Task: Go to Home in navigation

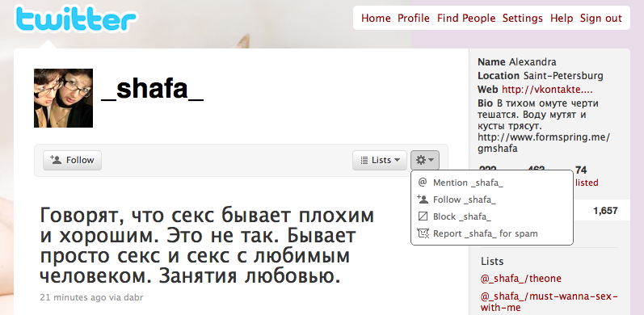Action: coord(376,18)
